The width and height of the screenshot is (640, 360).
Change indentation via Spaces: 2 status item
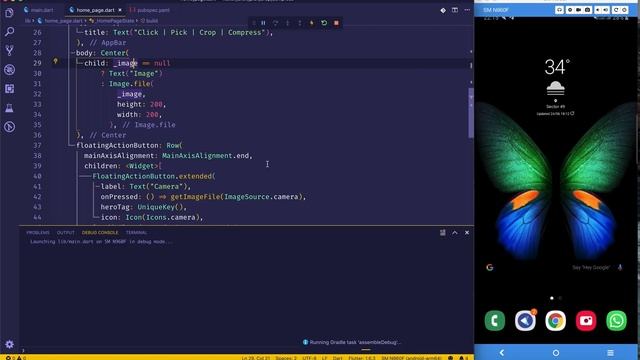coord(286,358)
